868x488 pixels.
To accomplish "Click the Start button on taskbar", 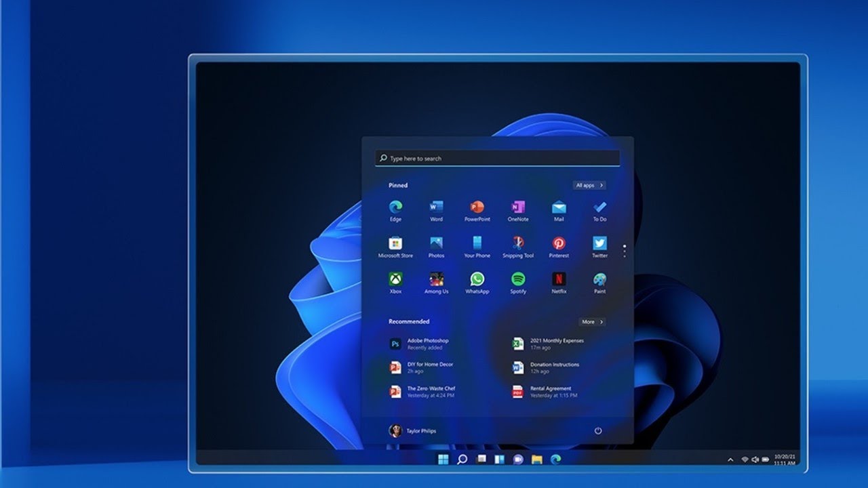I will [x=443, y=460].
